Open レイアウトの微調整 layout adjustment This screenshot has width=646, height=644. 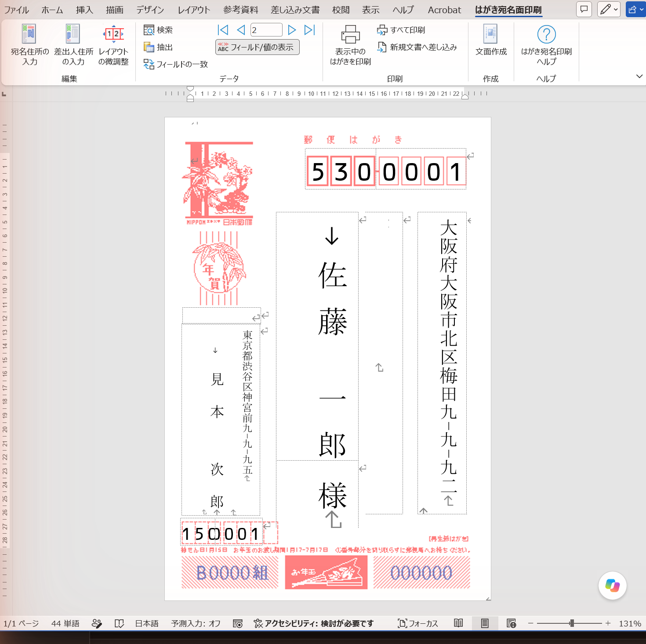tap(113, 45)
